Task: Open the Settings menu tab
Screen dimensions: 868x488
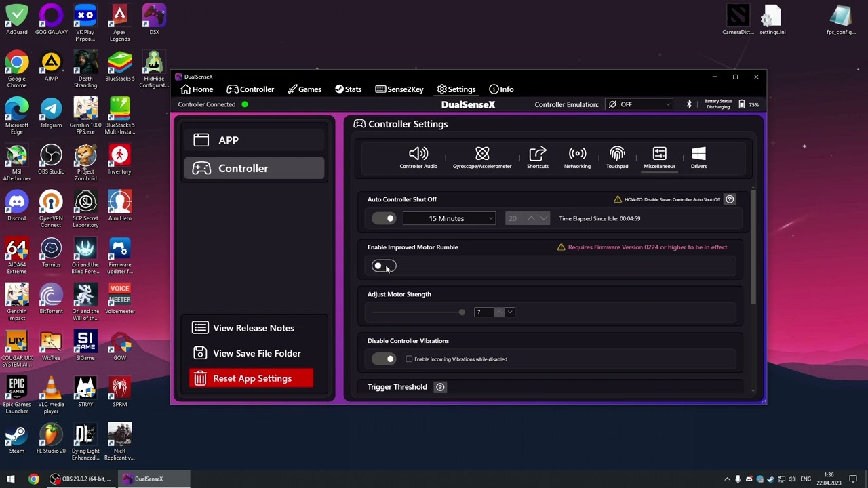Action: pyautogui.click(x=456, y=89)
